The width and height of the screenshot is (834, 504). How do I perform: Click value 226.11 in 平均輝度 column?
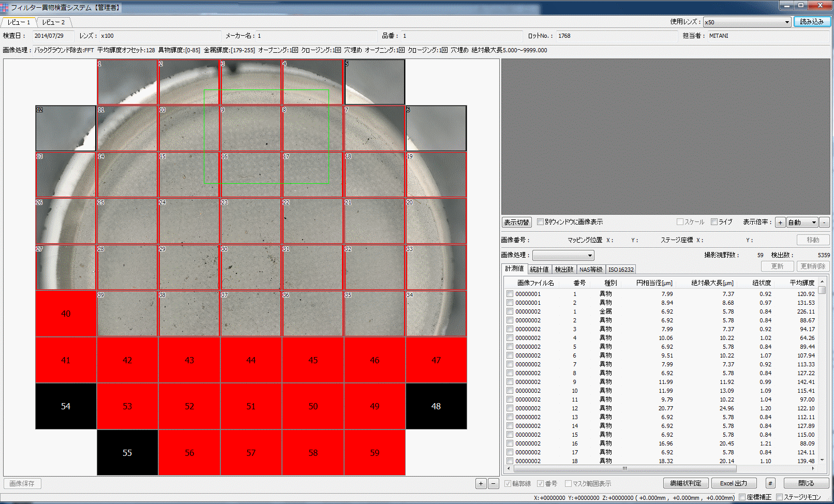tap(806, 312)
